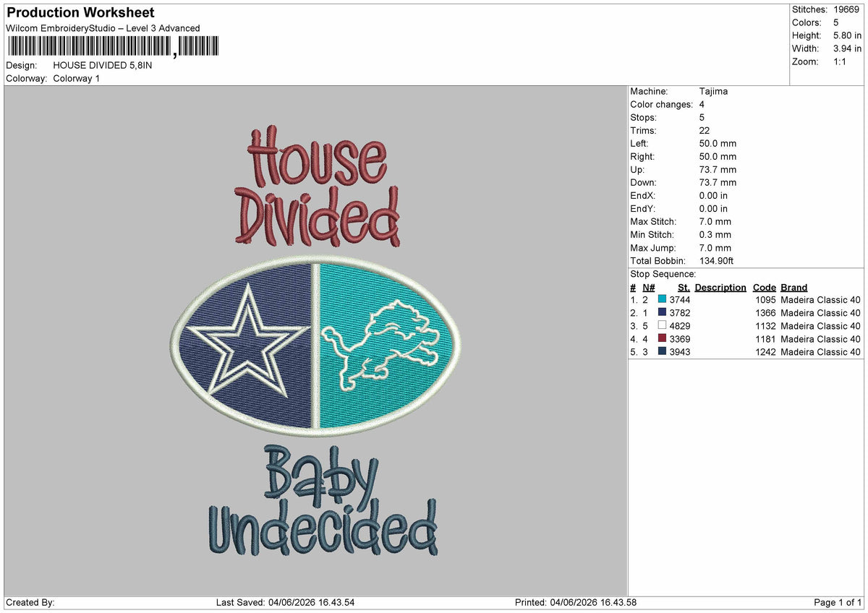Click the EndX value '0.00 in'
This screenshot has width=868, height=613.
(714, 196)
